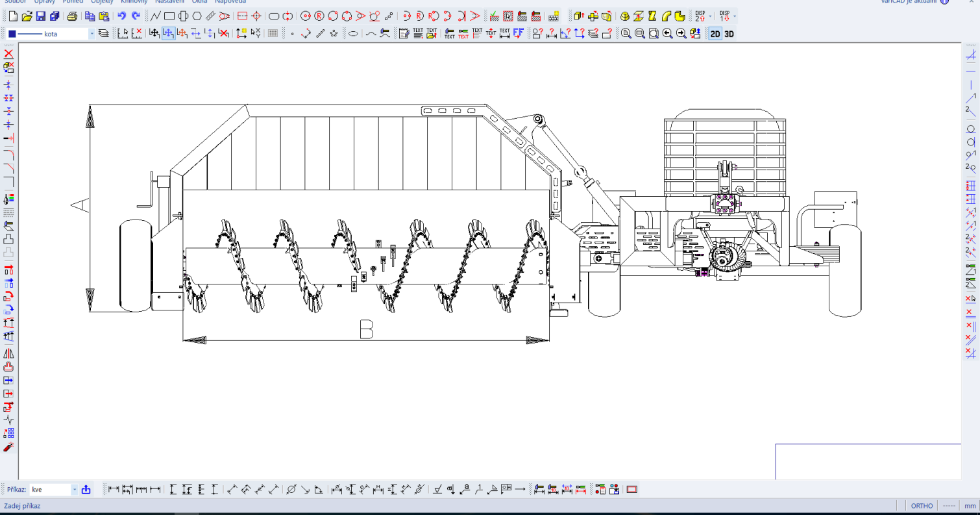Select the red rectangle icon in bottom toolbar

(x=632, y=490)
